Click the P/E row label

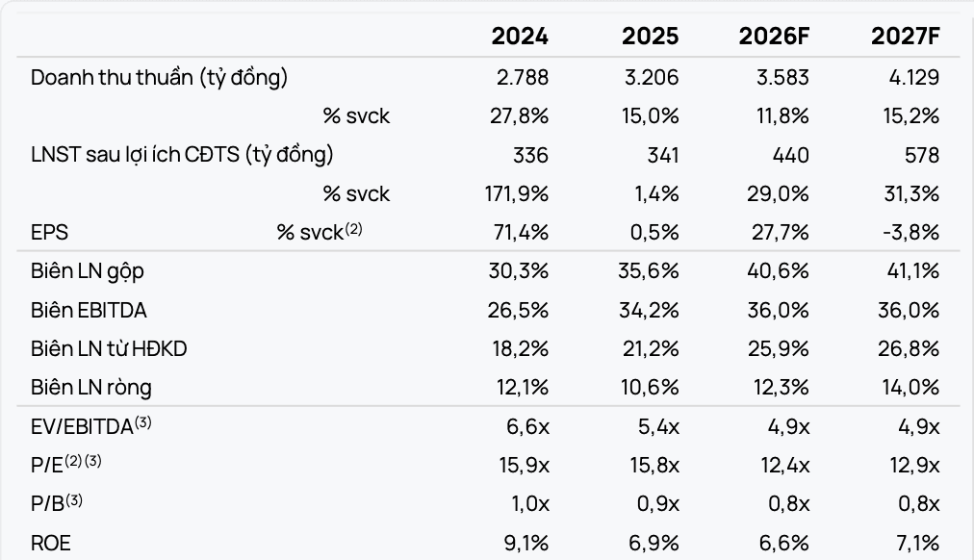coord(65,464)
